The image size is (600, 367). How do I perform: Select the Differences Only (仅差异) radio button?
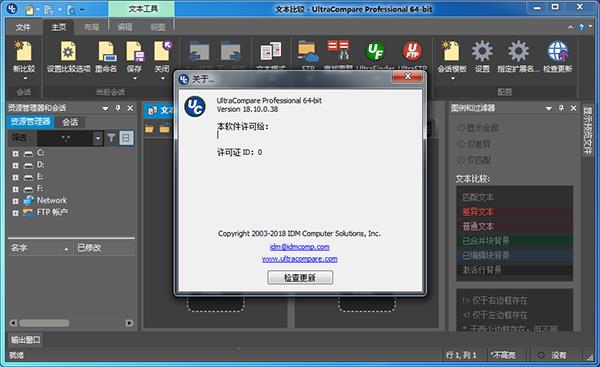pos(461,144)
